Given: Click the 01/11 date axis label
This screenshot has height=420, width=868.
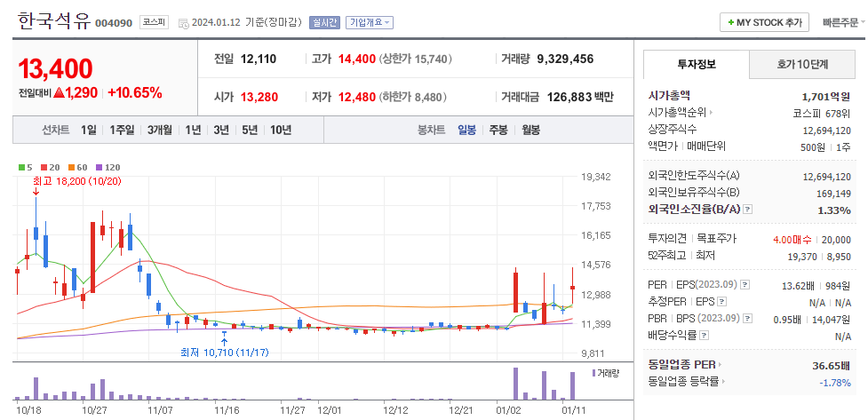Looking at the screenshot, I should click(574, 410).
